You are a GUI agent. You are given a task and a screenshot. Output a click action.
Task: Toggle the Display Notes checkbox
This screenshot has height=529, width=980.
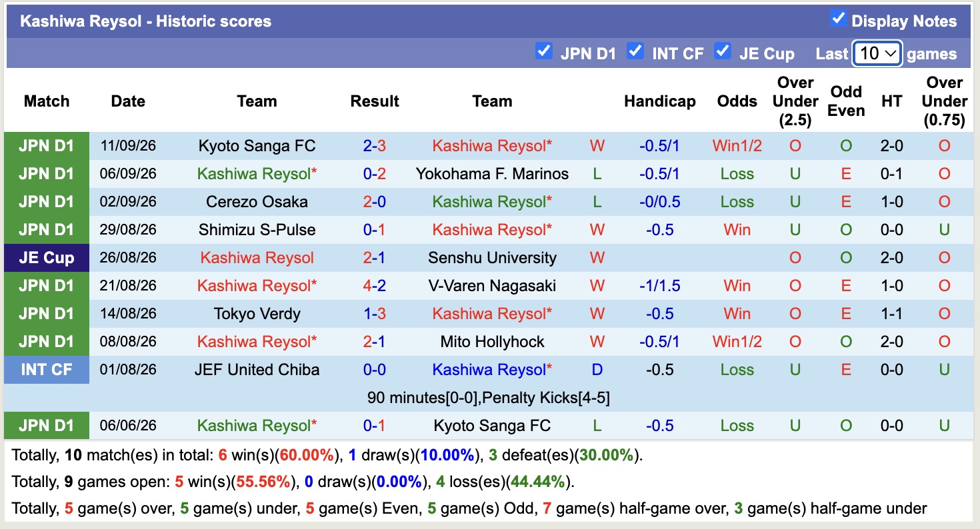tap(838, 19)
